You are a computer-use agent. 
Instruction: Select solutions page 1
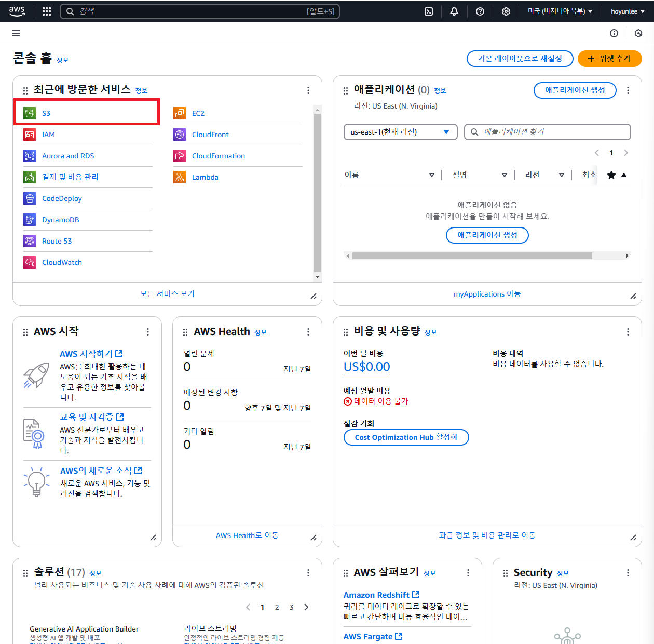(263, 607)
